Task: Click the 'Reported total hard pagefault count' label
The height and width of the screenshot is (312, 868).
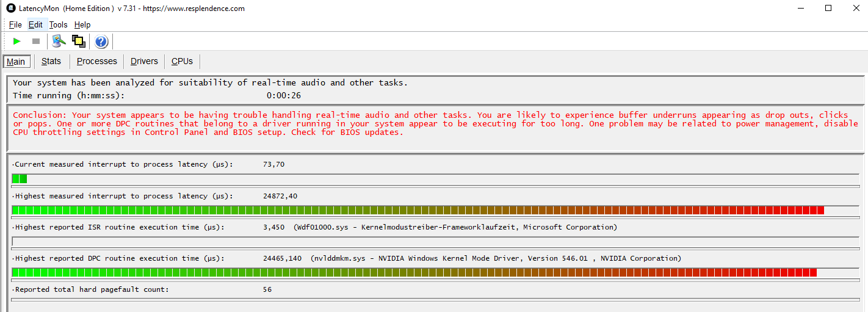Action: click(90, 289)
